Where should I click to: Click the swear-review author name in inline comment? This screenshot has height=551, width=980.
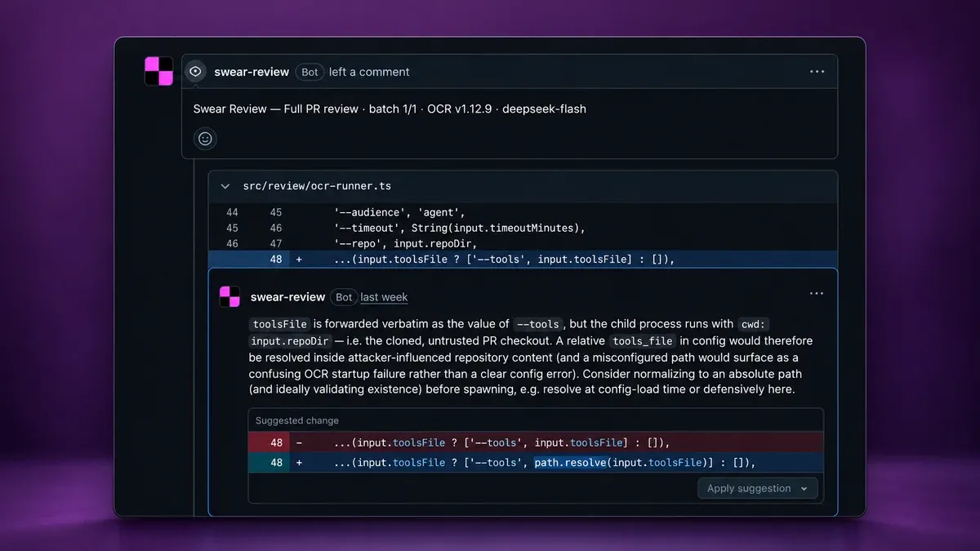(x=288, y=297)
